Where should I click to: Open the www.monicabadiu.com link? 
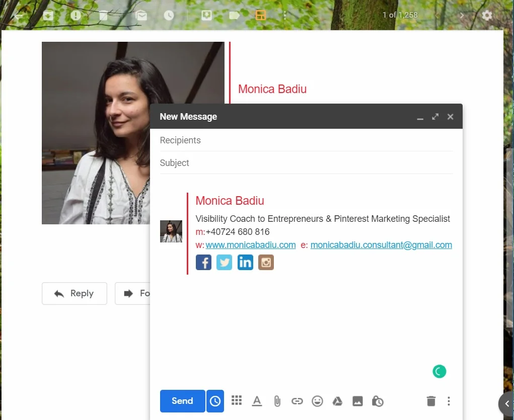(250, 245)
